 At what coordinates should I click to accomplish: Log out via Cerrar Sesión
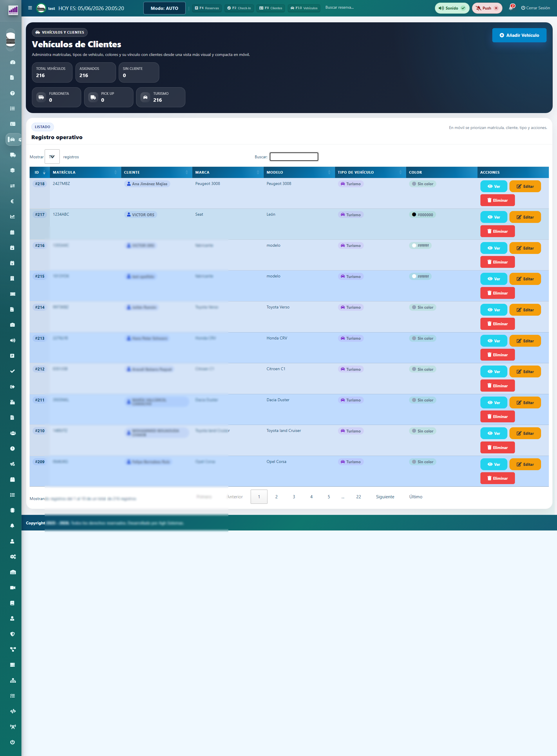click(536, 8)
